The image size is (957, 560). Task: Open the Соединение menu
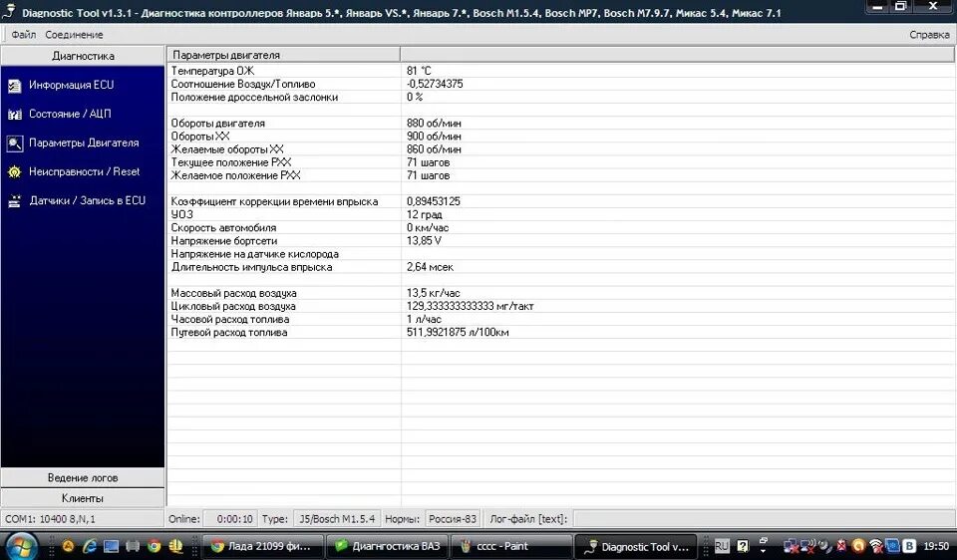[x=74, y=35]
